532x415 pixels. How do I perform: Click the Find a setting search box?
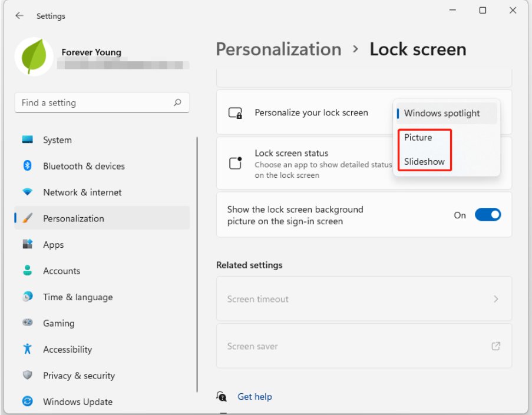click(x=101, y=102)
